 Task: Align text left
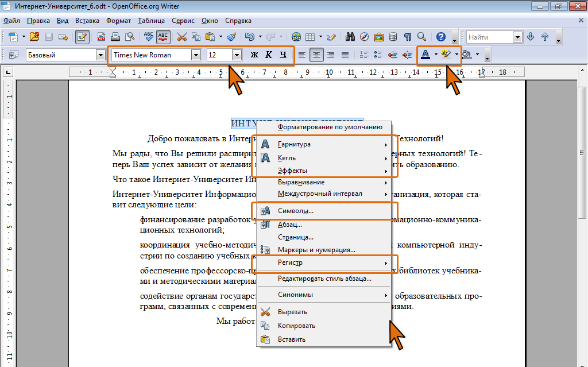click(x=302, y=55)
